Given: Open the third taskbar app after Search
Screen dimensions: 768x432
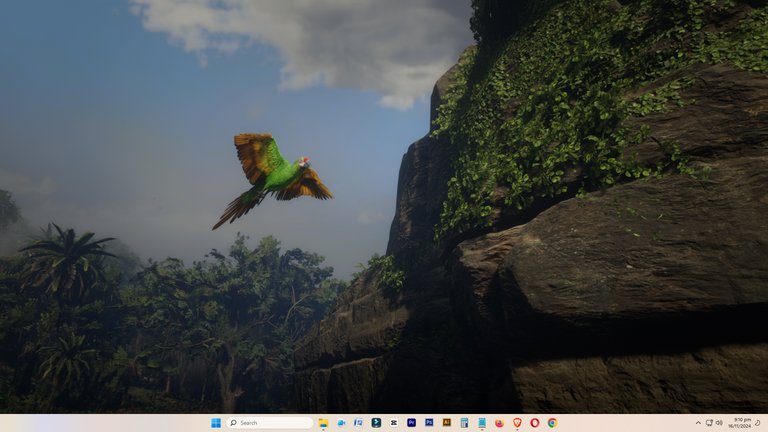Looking at the screenshot, I should click(359, 423).
